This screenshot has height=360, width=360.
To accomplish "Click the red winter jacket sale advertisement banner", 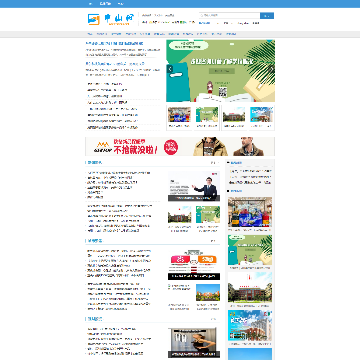I will click(180, 146).
